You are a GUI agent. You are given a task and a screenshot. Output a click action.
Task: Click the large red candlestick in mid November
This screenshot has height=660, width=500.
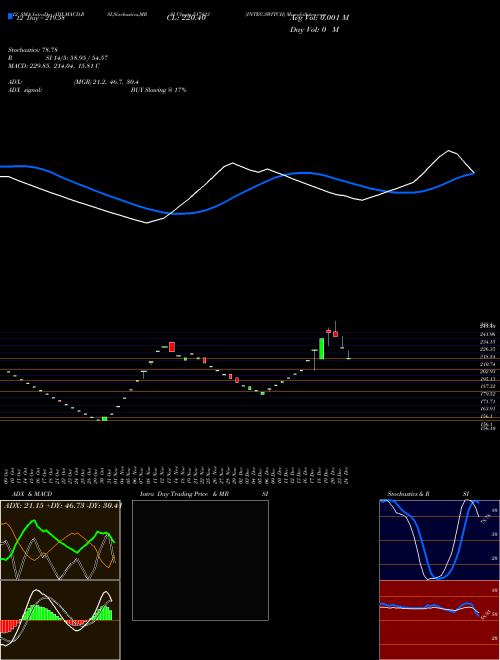(172, 347)
